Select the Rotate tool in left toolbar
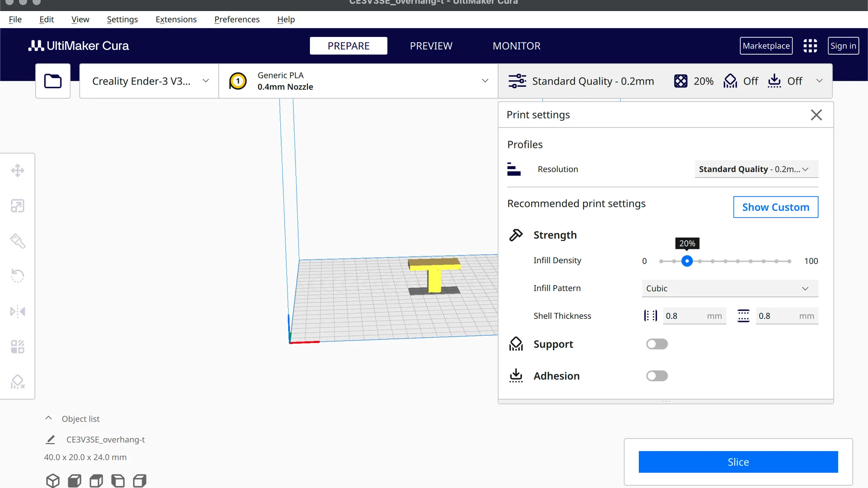The width and height of the screenshot is (868, 488). (x=18, y=276)
